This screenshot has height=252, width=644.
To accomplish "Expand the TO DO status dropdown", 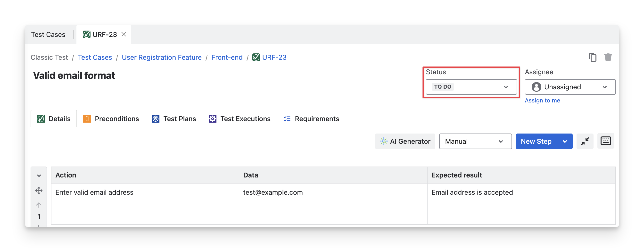I will (x=471, y=87).
